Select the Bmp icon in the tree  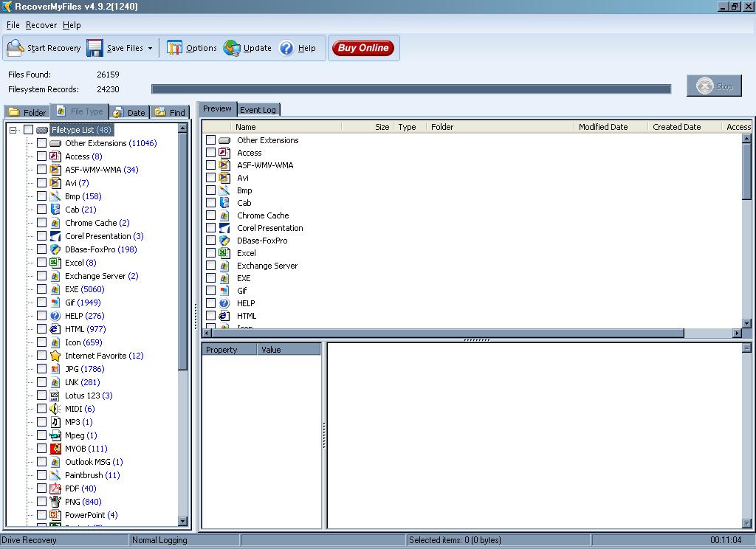(x=55, y=196)
